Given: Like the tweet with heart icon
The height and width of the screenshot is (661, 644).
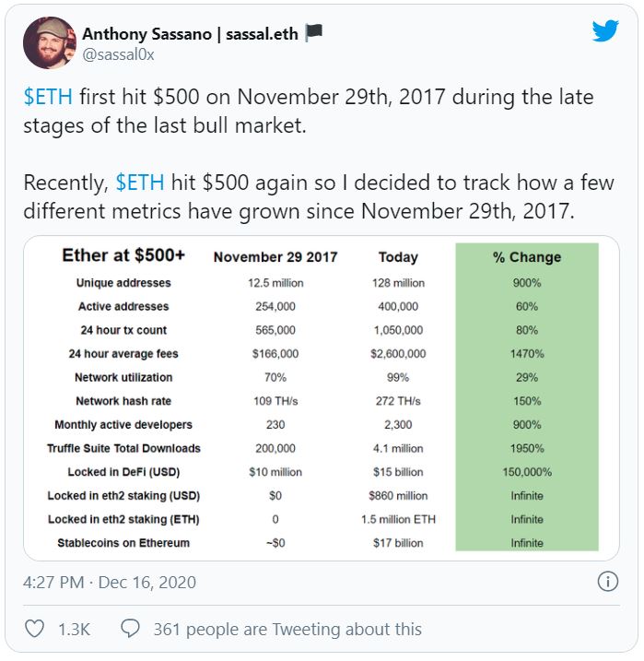Looking at the screenshot, I should [x=34, y=629].
